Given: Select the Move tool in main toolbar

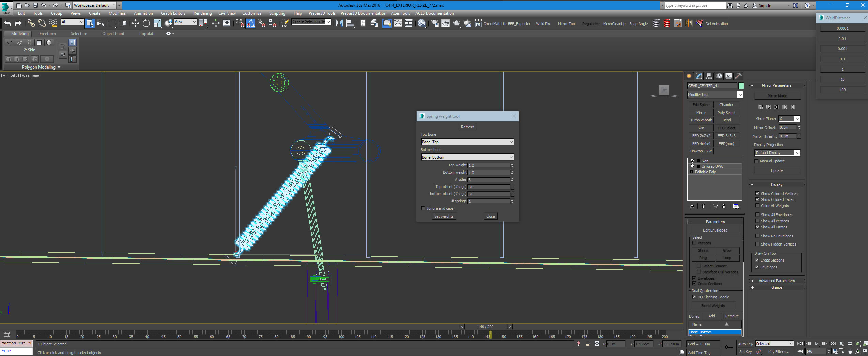Looking at the screenshot, I should [135, 23].
